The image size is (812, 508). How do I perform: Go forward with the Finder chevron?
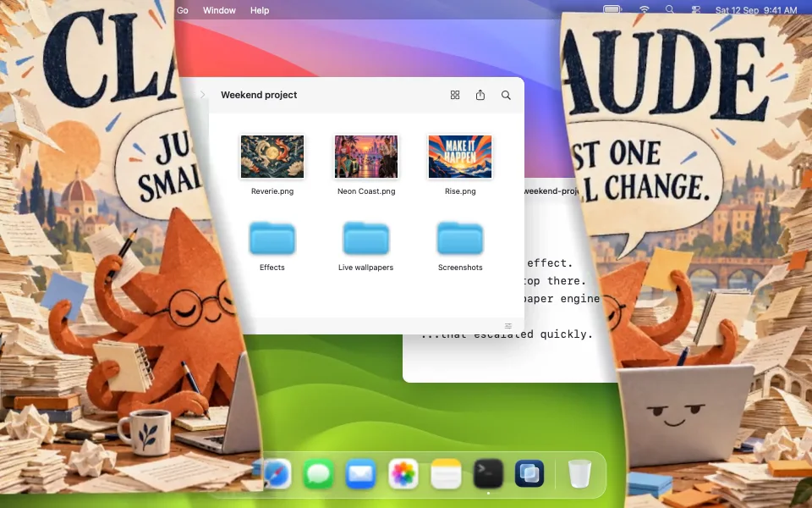(x=202, y=95)
